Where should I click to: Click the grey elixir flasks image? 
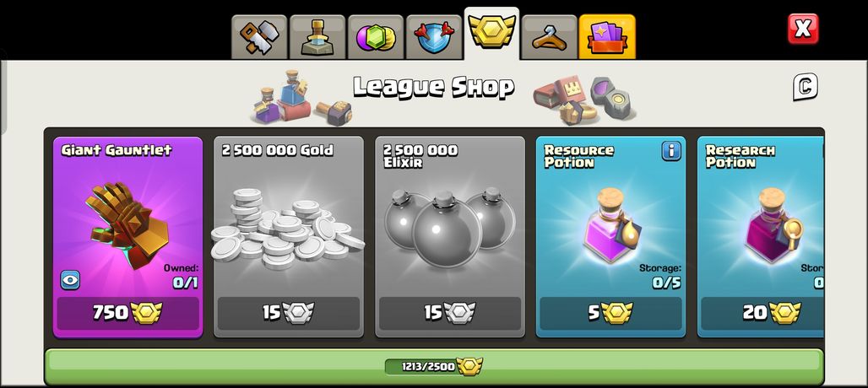449,227
